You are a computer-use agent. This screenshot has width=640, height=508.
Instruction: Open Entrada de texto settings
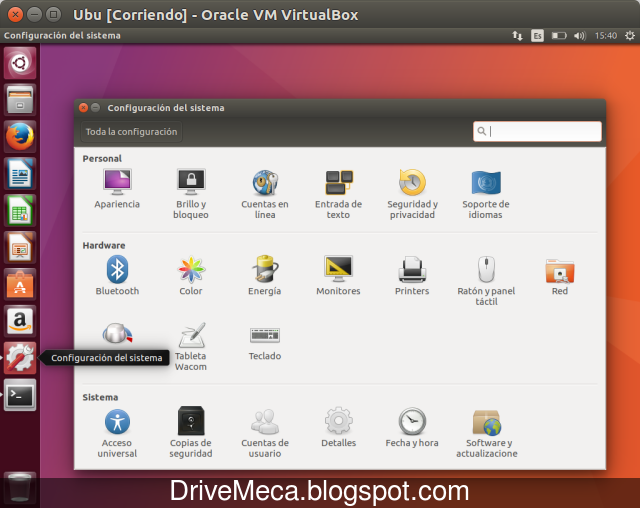(338, 194)
